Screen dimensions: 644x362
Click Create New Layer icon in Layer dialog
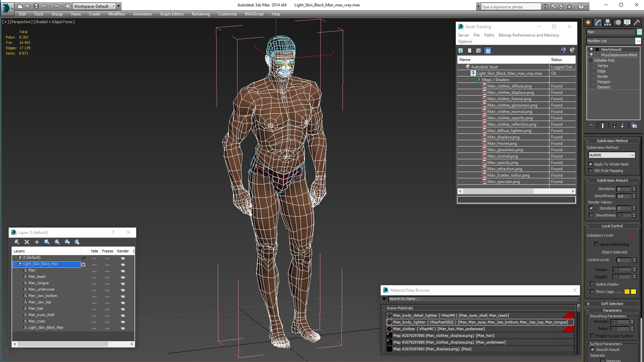coord(17,242)
